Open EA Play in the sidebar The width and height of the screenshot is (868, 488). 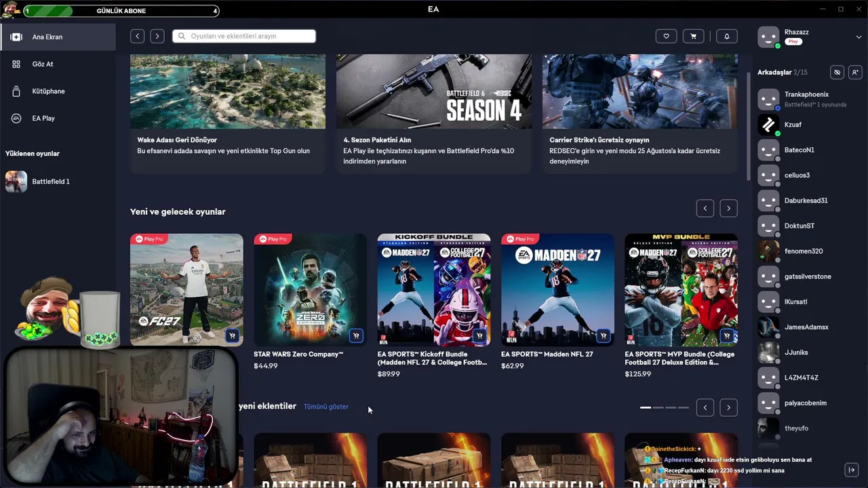pos(58,118)
